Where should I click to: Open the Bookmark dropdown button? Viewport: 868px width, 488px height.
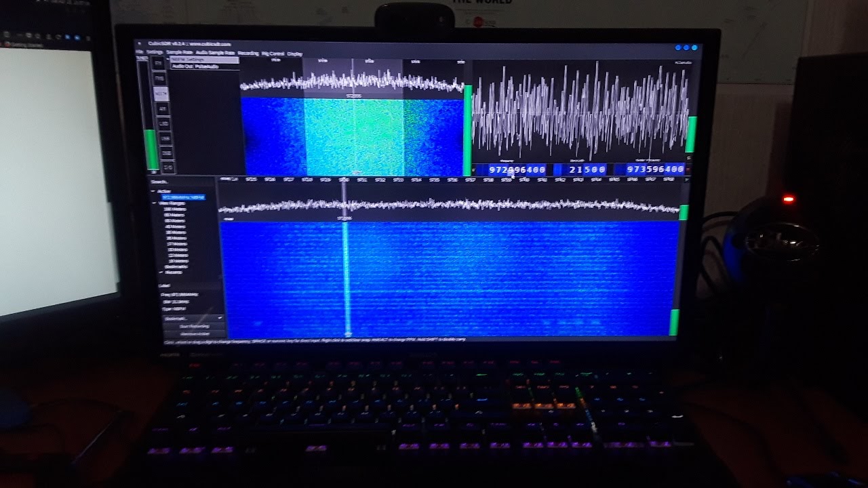(193, 318)
